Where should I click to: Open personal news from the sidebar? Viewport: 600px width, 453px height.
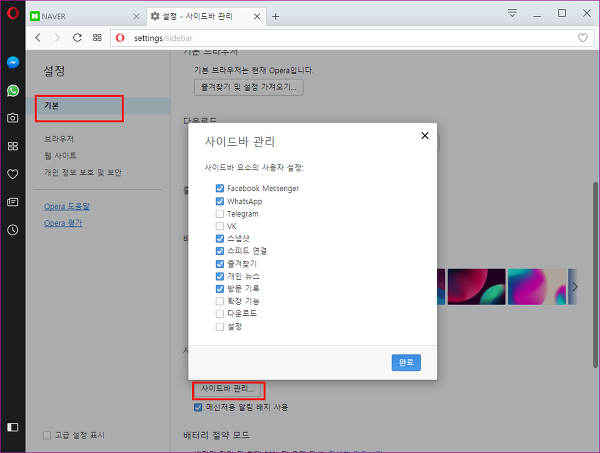pyautogui.click(x=13, y=202)
